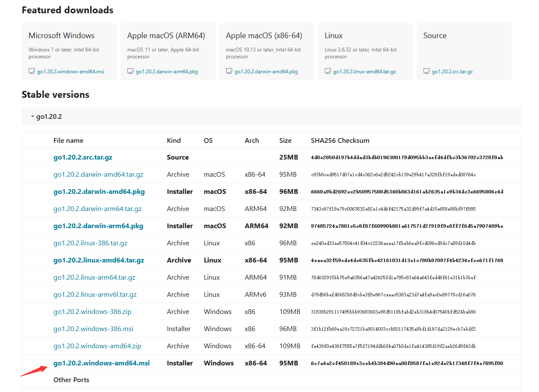Screen dimensions: 539x392
Task: Click Installer kind in windows-386.msi row
Action: click(x=179, y=329)
